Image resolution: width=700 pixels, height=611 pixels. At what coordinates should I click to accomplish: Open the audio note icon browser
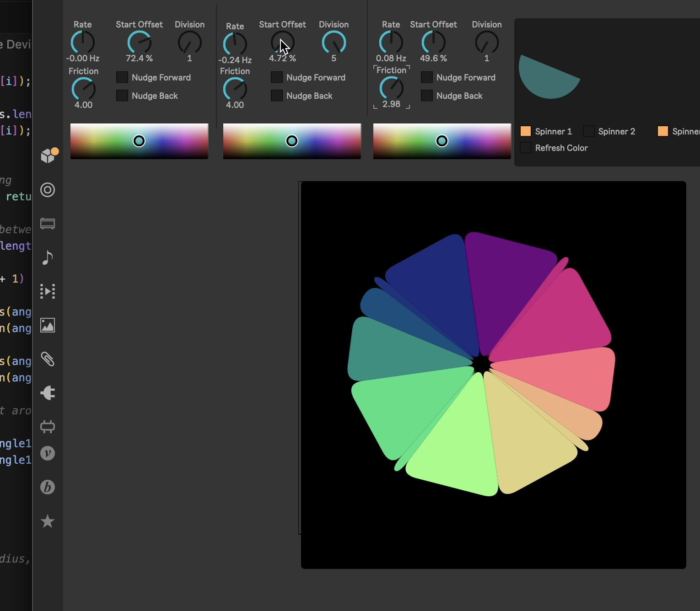48,257
